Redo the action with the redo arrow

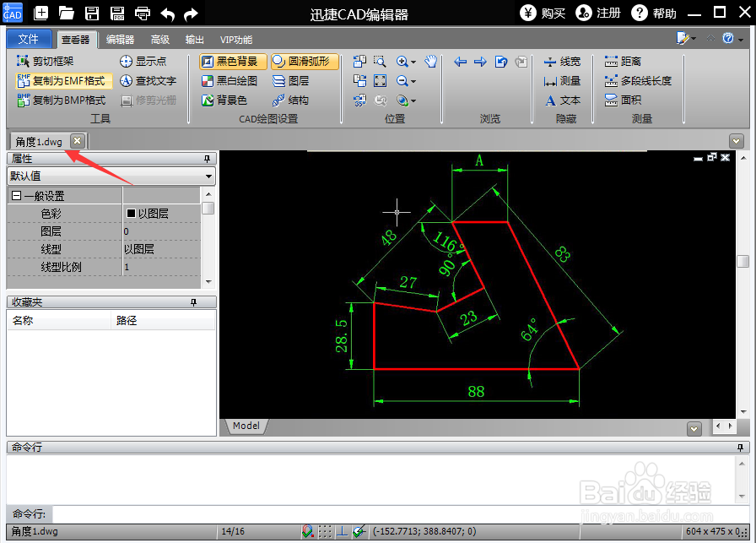pyautogui.click(x=192, y=14)
